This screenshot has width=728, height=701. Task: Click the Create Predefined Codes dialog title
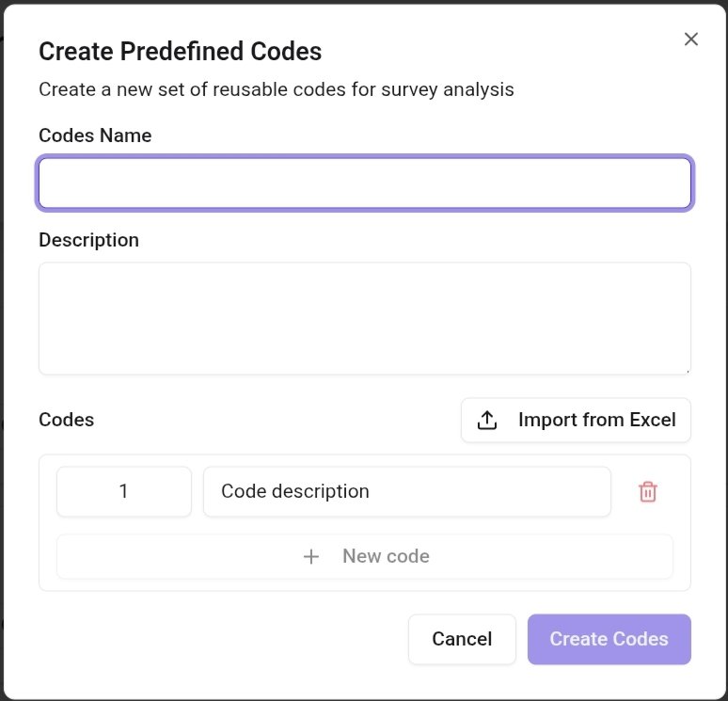180,51
